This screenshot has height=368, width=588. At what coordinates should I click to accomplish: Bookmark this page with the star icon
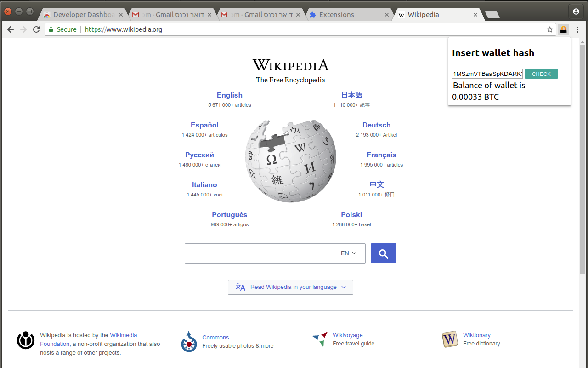point(549,29)
